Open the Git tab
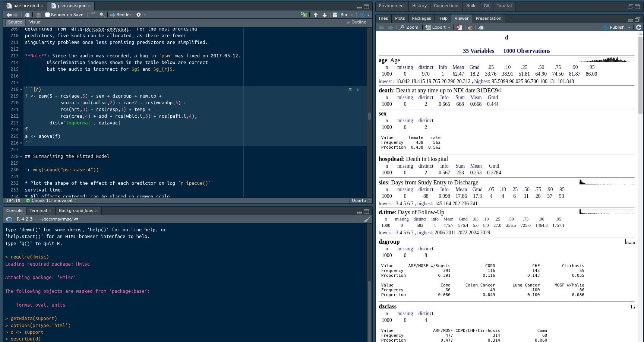 pos(486,6)
